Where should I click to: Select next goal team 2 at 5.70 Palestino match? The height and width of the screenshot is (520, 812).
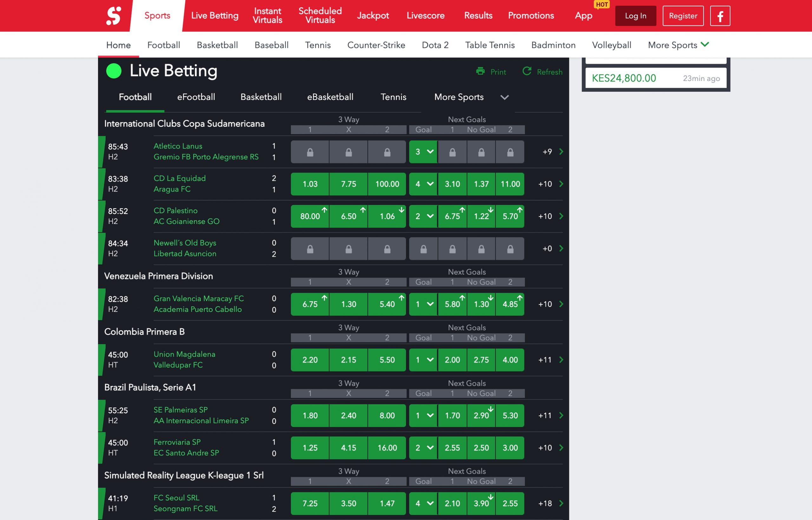click(x=510, y=216)
